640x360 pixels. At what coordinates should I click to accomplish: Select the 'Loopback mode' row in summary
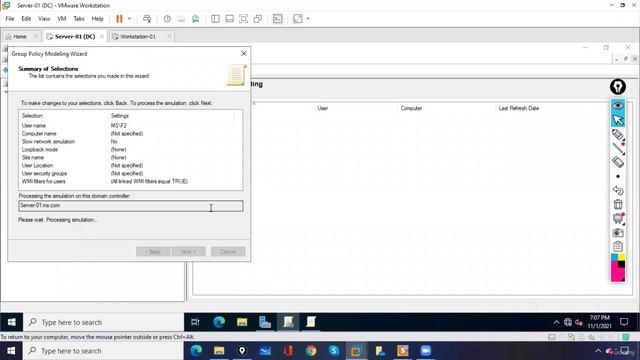pyautogui.click(x=131, y=149)
